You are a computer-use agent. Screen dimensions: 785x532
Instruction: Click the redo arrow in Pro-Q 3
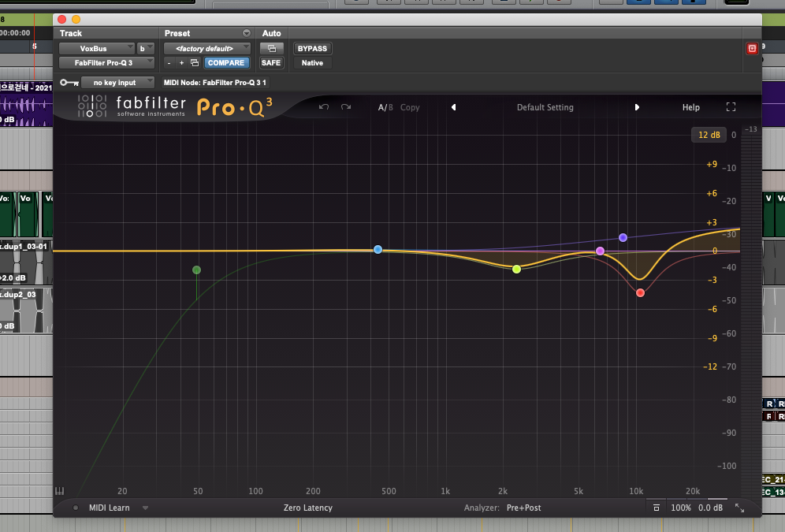346,107
